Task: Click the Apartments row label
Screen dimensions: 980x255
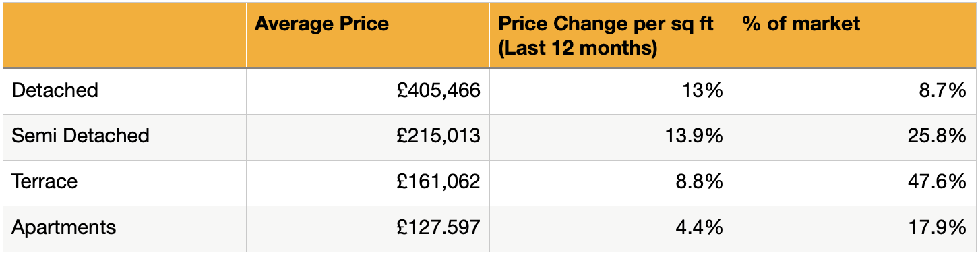Action: [x=125, y=229]
